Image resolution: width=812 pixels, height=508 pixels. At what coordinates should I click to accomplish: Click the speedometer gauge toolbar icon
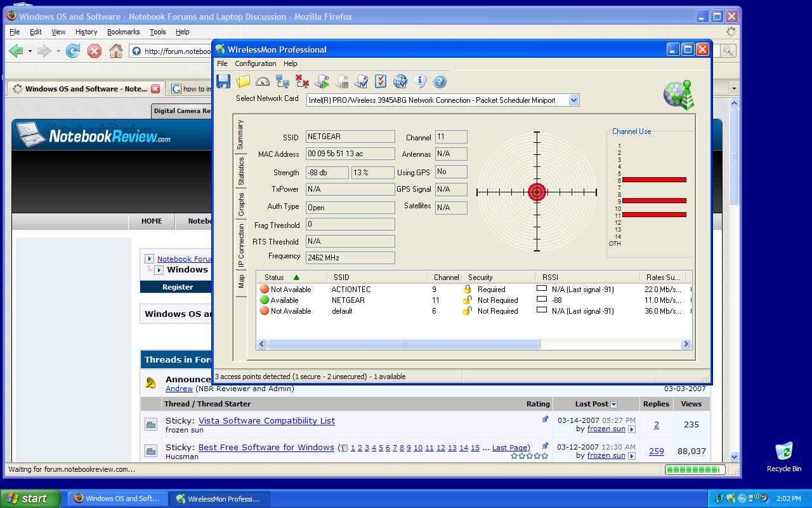pyautogui.click(x=263, y=81)
